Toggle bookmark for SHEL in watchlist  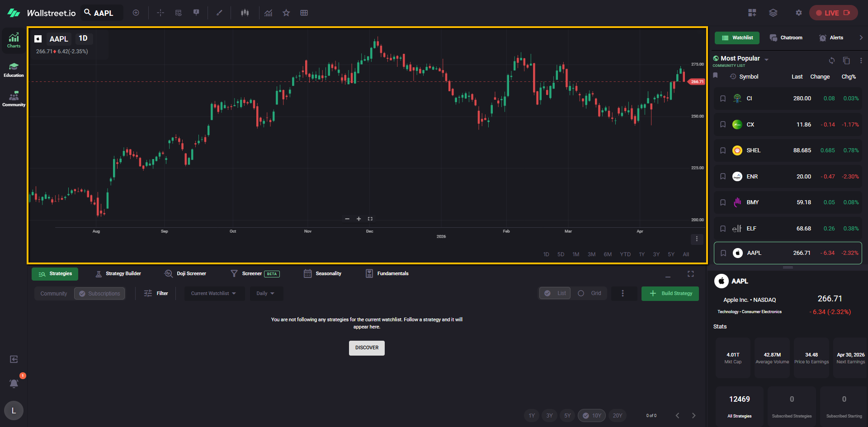pyautogui.click(x=722, y=150)
